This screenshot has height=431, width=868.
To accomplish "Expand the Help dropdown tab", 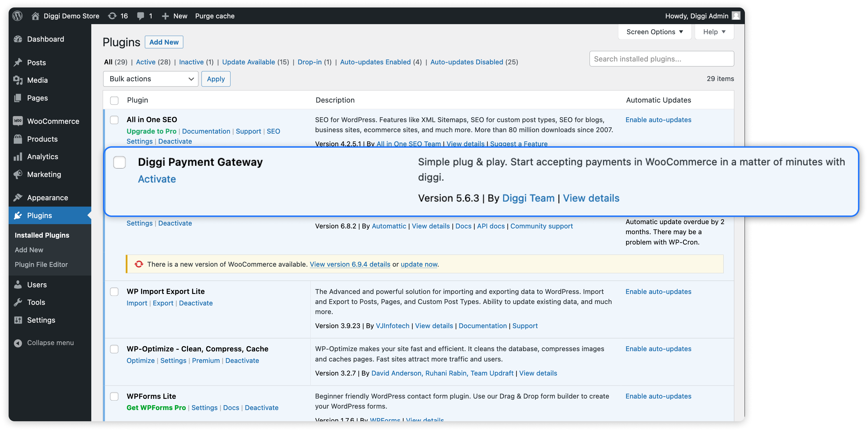I will pos(714,32).
